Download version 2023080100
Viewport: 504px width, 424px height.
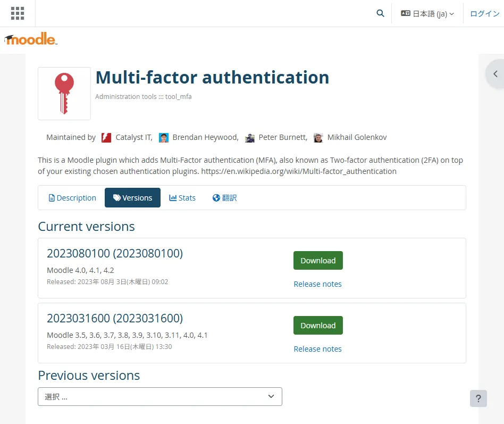tap(318, 261)
